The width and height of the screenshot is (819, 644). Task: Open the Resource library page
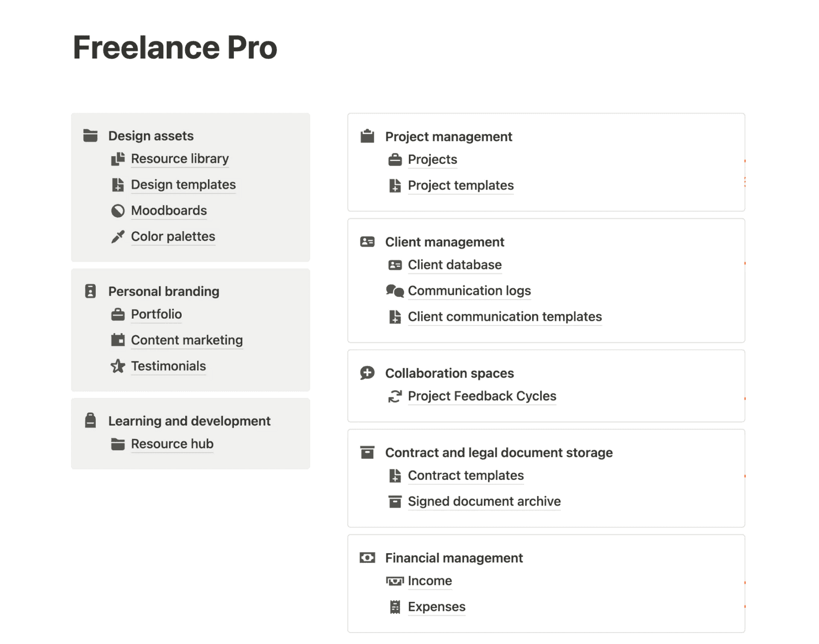[180, 159]
